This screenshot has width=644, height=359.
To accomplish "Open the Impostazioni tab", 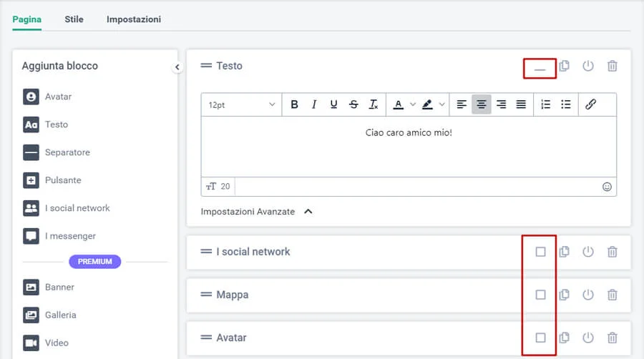I will click(134, 19).
